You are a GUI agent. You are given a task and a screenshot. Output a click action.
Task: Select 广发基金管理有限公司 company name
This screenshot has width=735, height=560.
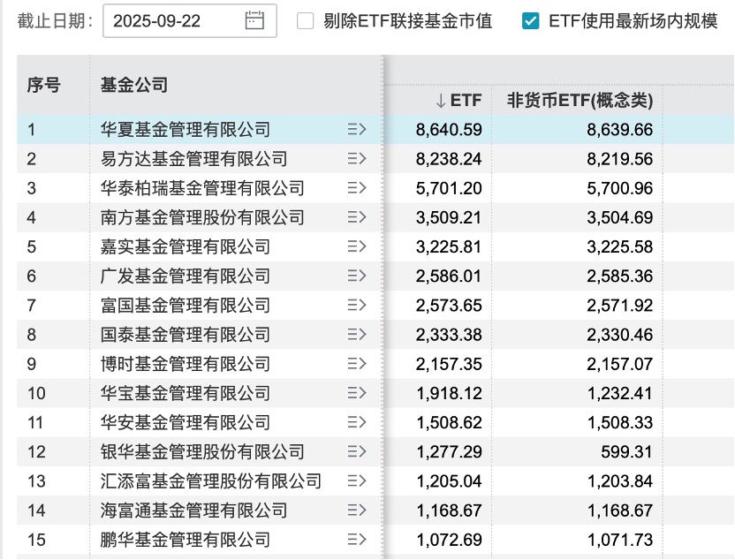[x=186, y=276]
